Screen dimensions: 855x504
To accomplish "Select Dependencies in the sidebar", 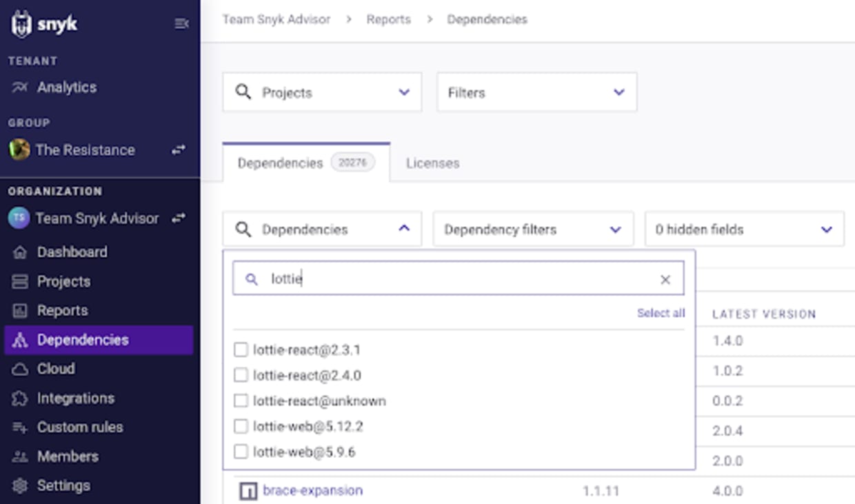I will click(99, 340).
